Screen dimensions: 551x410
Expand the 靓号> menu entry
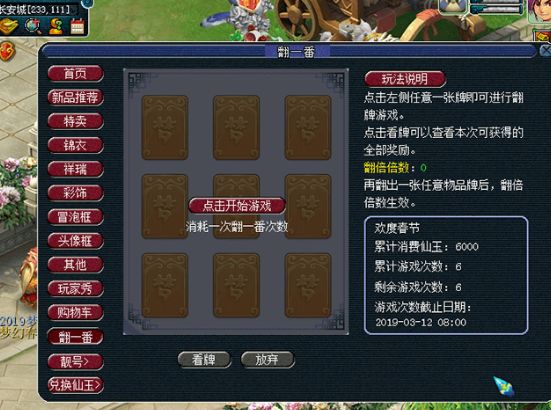[x=76, y=362]
